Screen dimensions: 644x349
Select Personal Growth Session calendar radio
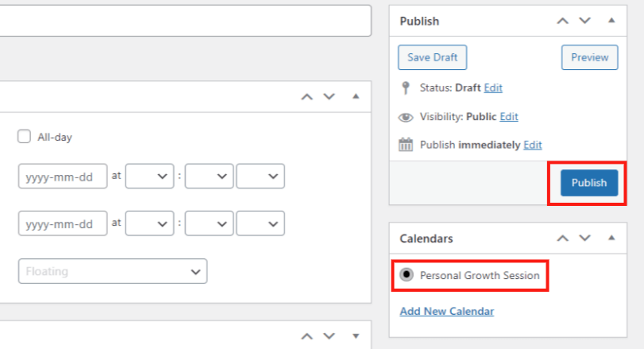coord(407,274)
